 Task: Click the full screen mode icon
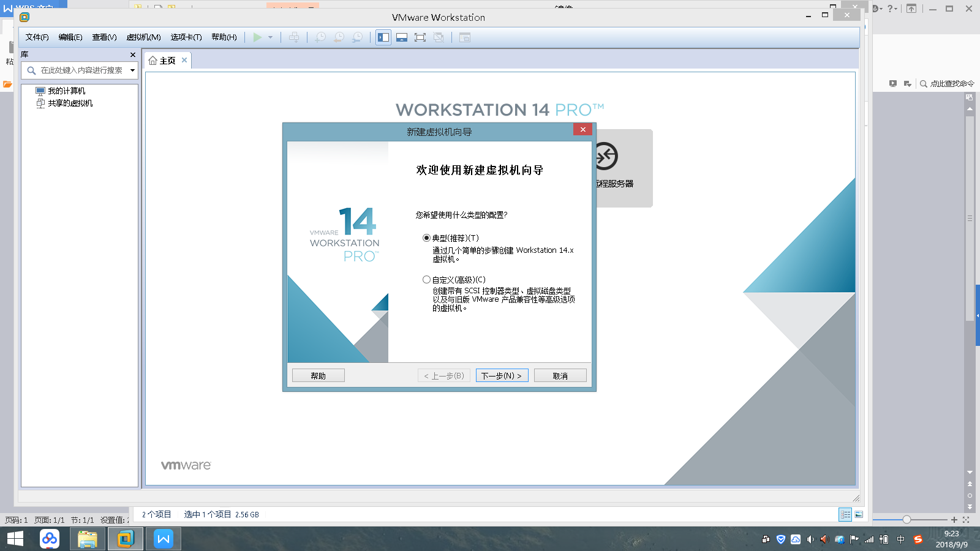[x=420, y=37]
